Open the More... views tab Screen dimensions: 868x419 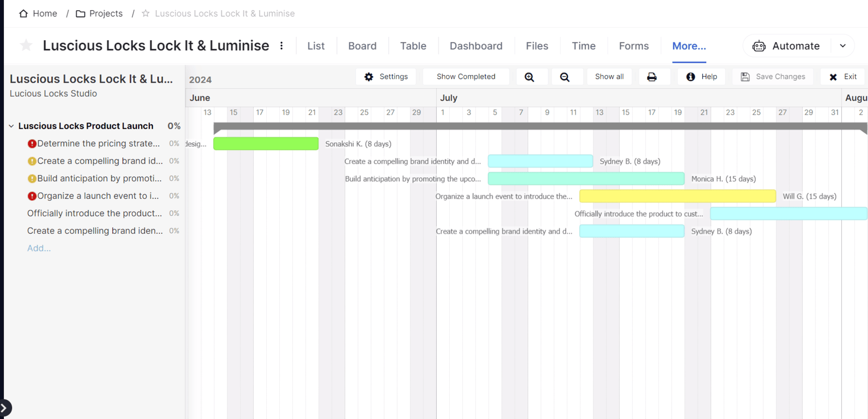click(x=689, y=46)
